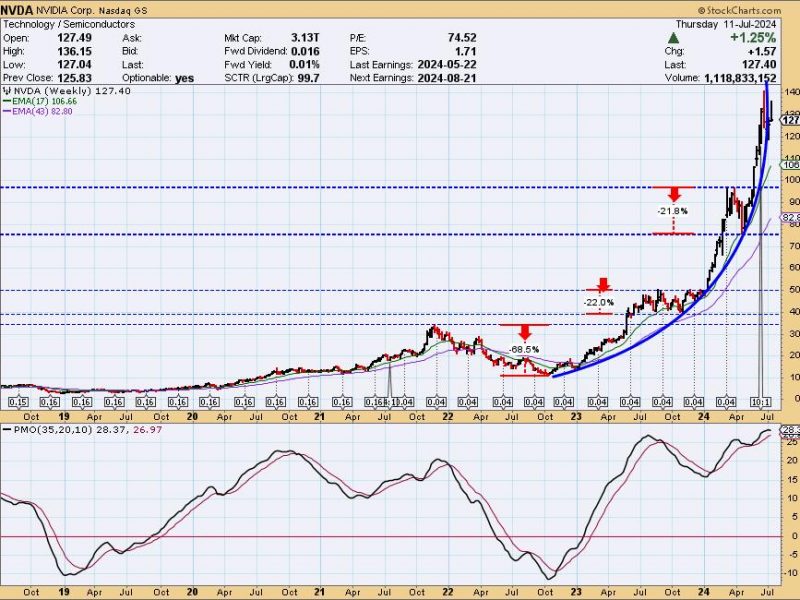Click the SCTR (LrgCap) value 99.7
This screenshot has width=800, height=600.
308,78
